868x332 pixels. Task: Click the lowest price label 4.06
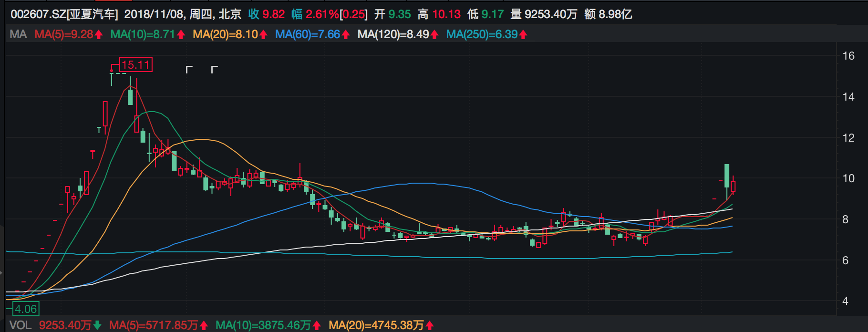point(26,309)
